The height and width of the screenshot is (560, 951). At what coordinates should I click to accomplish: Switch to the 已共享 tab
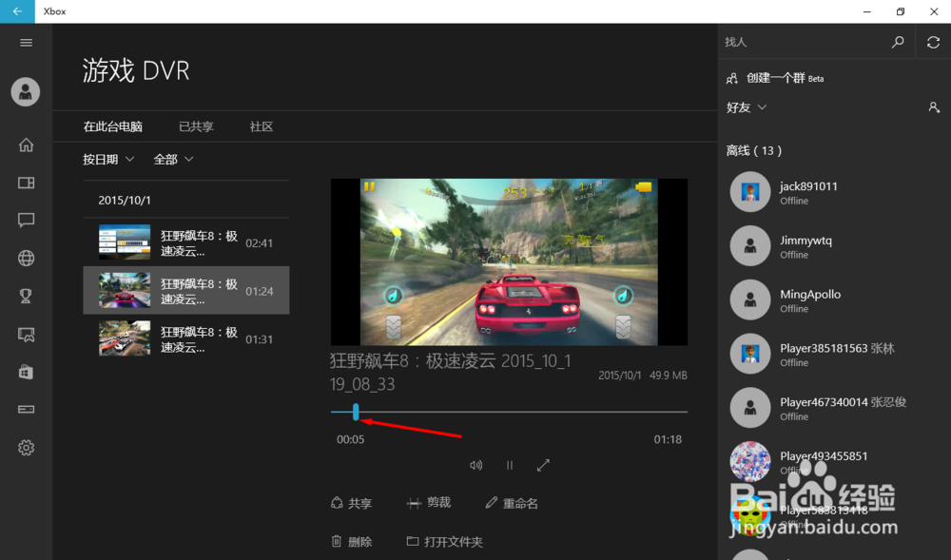click(x=195, y=126)
